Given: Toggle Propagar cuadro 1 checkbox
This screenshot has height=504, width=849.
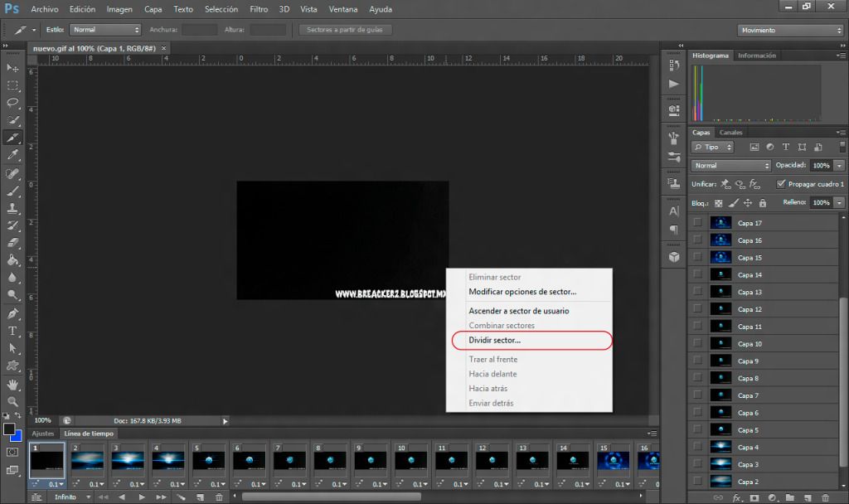Looking at the screenshot, I should pyautogui.click(x=780, y=184).
